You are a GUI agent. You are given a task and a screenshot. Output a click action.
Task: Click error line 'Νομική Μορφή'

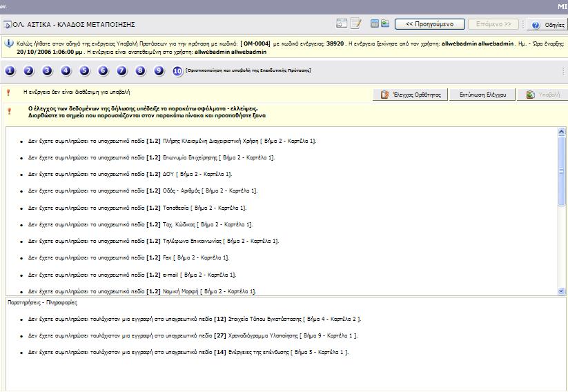142,291
